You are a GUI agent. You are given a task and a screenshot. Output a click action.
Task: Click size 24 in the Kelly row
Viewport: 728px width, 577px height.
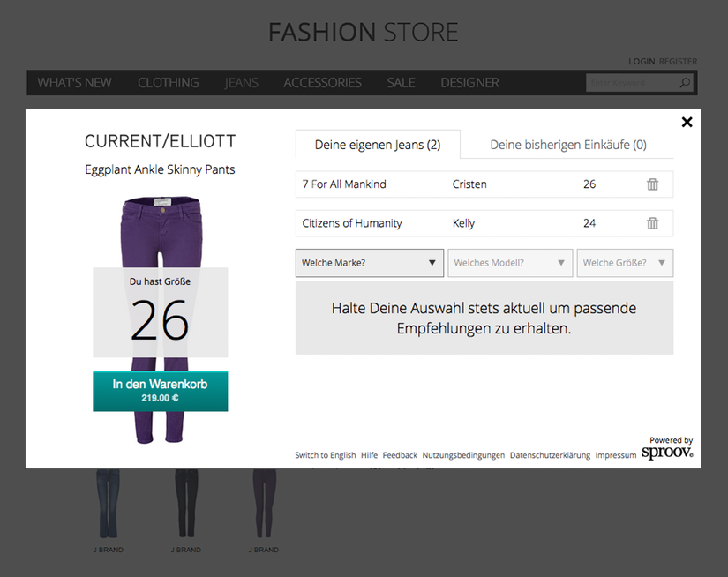(x=589, y=223)
